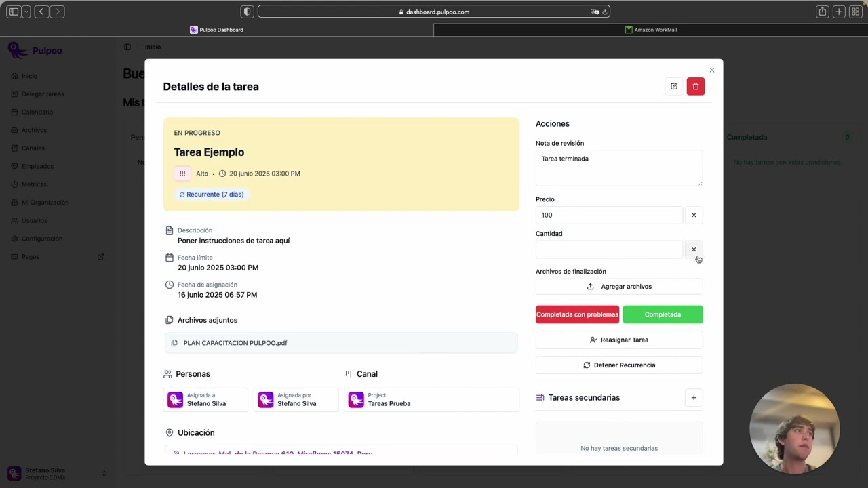The image size is (868, 488).
Task: Click Asignada a Stefano Silva card
Action: click(x=206, y=400)
